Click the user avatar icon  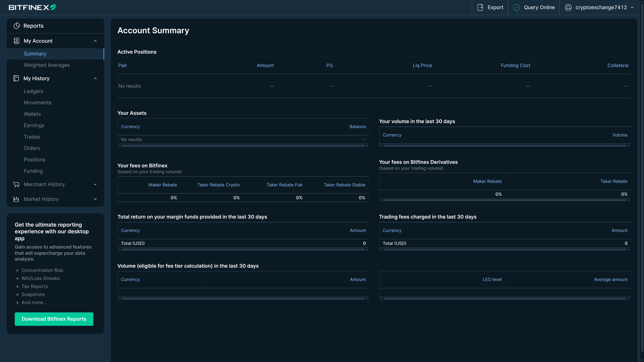coord(568,7)
